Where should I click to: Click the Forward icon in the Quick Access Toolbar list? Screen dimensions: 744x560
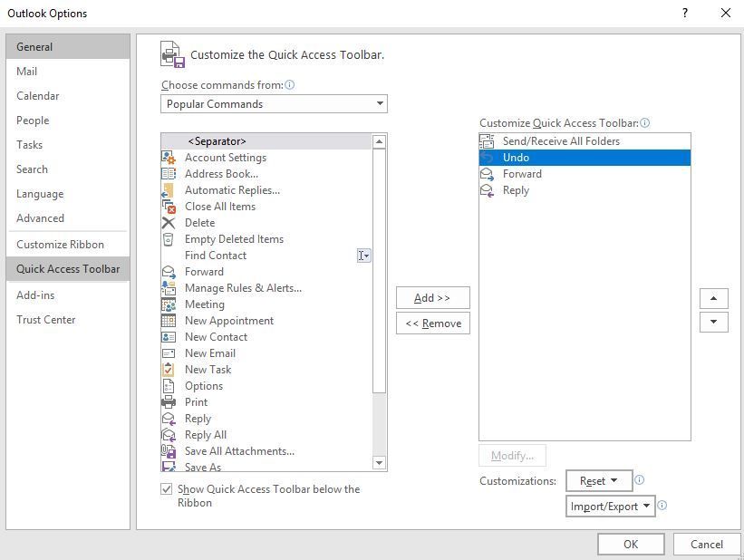pyautogui.click(x=487, y=174)
